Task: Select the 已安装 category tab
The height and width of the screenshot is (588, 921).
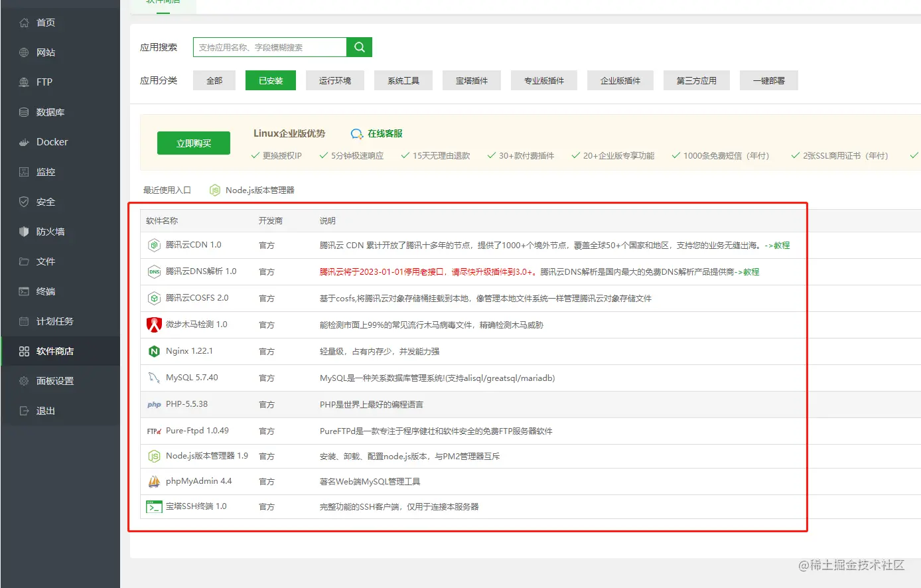Action: (271, 80)
